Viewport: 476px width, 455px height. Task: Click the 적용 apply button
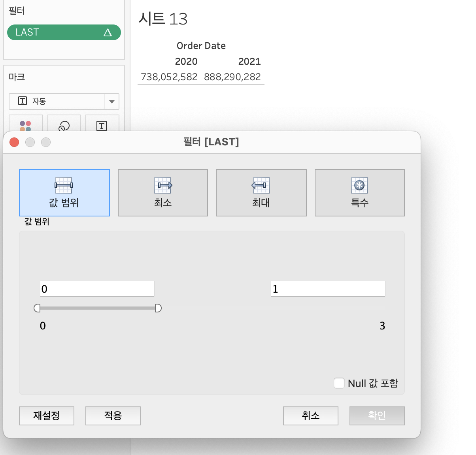tap(113, 416)
